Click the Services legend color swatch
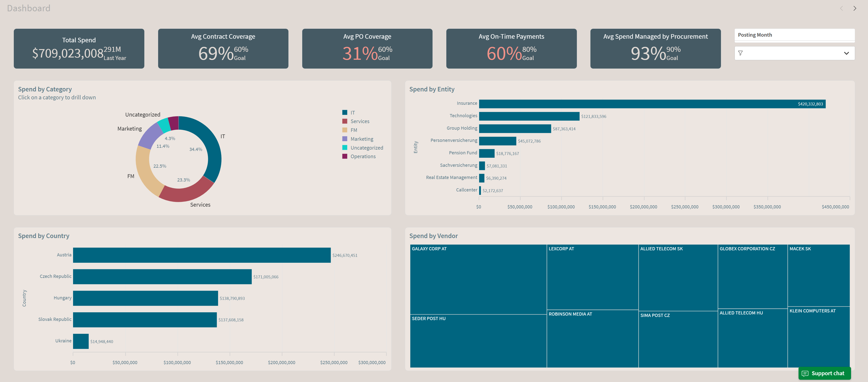The image size is (868, 382). 345,121
